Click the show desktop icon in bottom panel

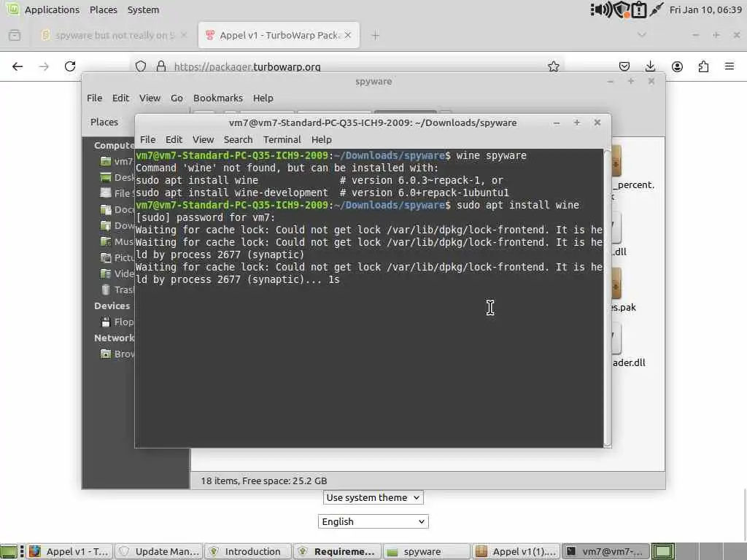pyautogui.click(x=9, y=551)
